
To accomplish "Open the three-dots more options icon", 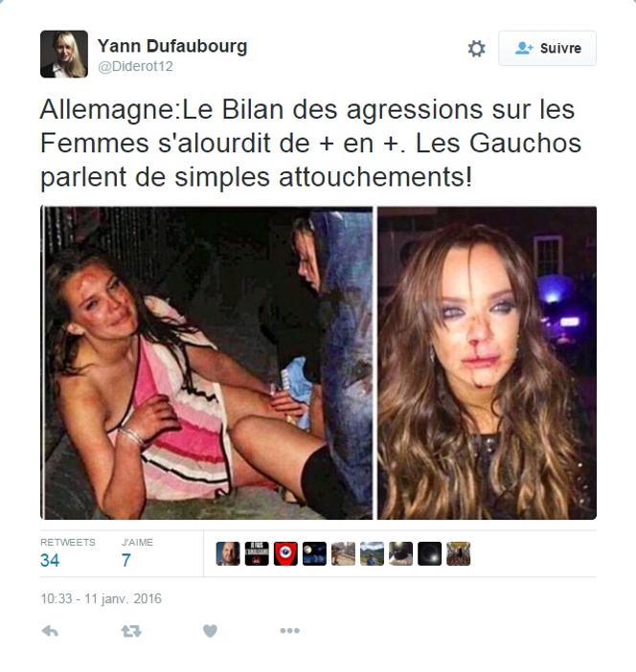I will coord(289,631).
